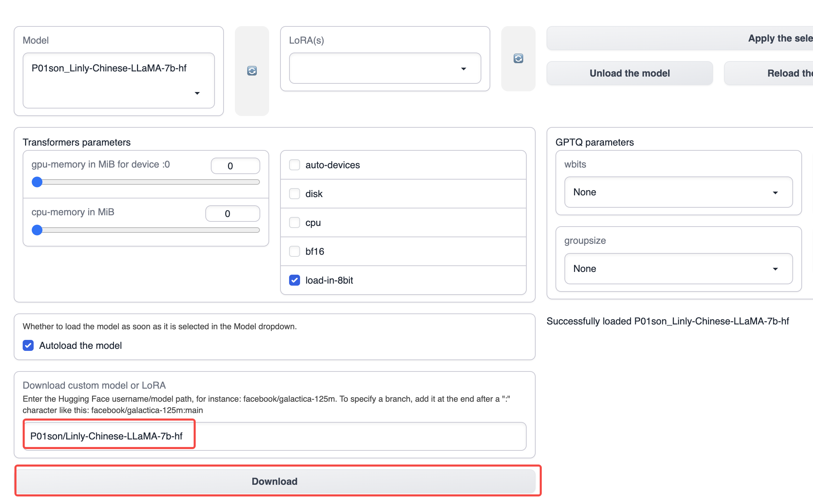The width and height of the screenshot is (813, 504).
Task: Toggle Autoload the model checkbox
Action: [x=28, y=345]
